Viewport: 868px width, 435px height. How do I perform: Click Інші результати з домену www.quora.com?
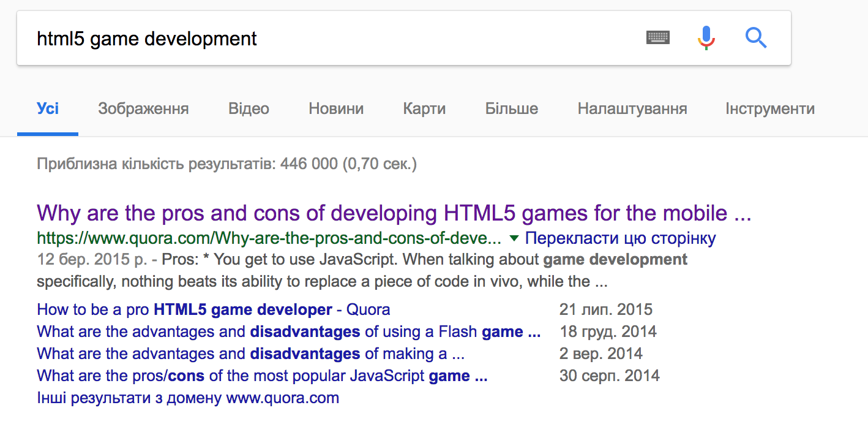click(188, 398)
